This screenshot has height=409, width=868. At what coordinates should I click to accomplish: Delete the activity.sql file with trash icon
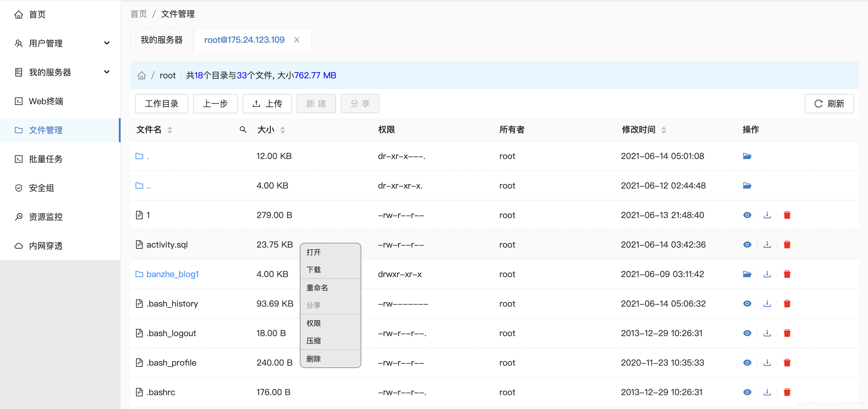tap(787, 245)
